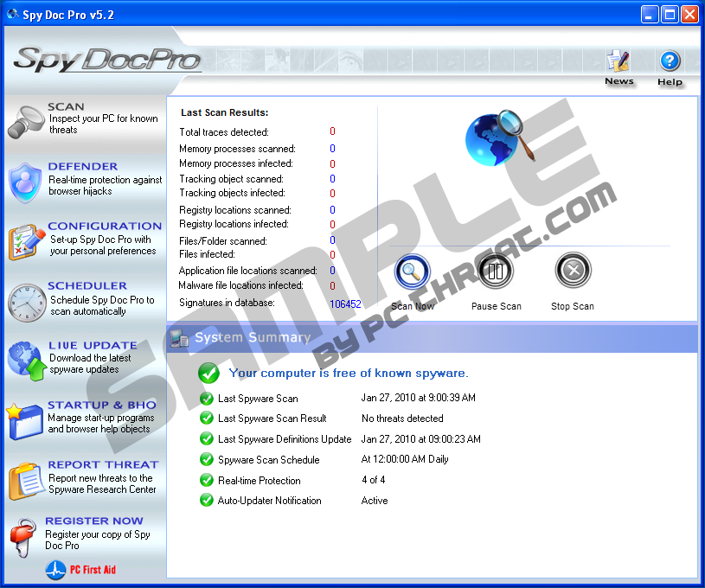Click the Pause Scan icon
Screen dimensions: 705x588
(496, 271)
